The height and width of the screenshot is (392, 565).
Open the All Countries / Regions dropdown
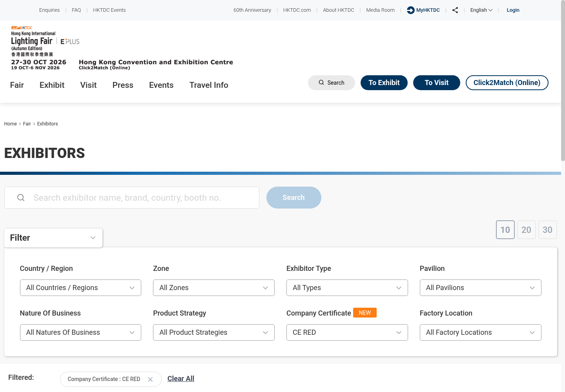tap(80, 288)
